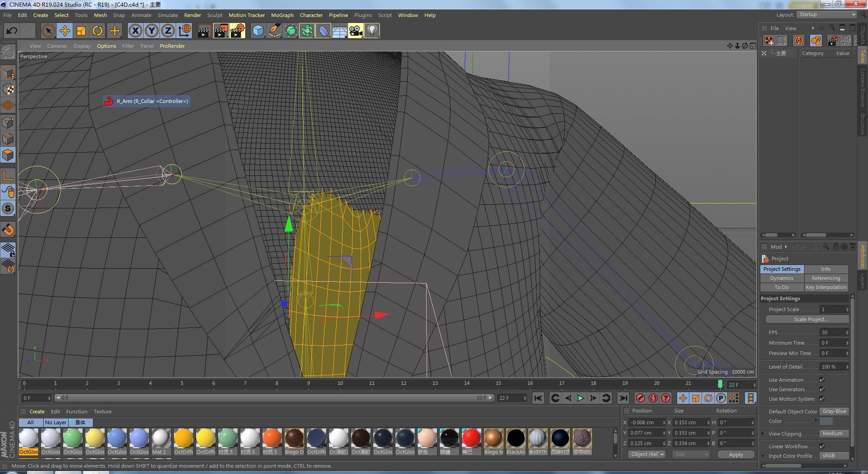
Task: Click the Texture mode checkerboard icon
Action: (x=8, y=90)
